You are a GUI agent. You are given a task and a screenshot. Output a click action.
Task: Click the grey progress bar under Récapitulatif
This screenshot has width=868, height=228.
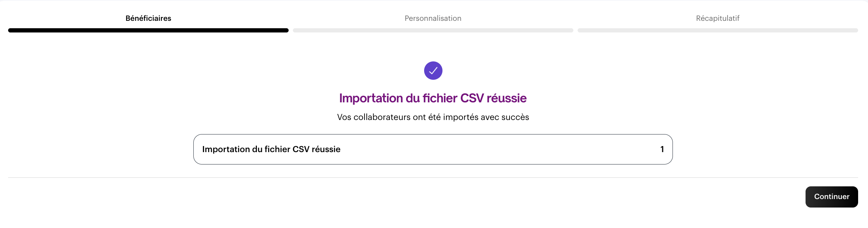click(717, 30)
